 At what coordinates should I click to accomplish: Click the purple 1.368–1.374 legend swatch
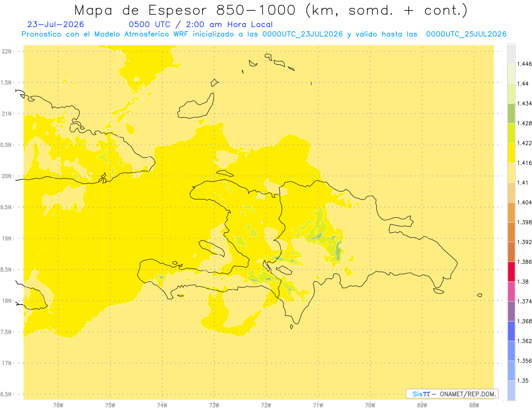(x=511, y=311)
